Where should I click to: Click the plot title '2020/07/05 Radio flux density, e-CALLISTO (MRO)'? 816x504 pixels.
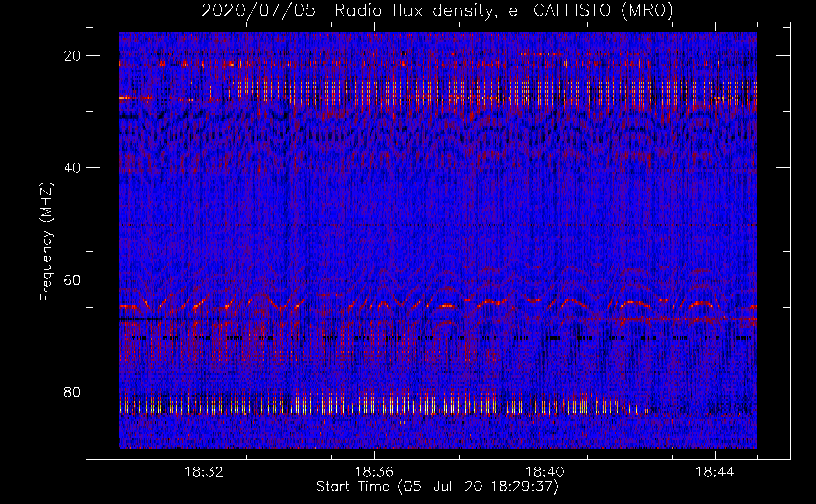pyautogui.click(x=437, y=11)
